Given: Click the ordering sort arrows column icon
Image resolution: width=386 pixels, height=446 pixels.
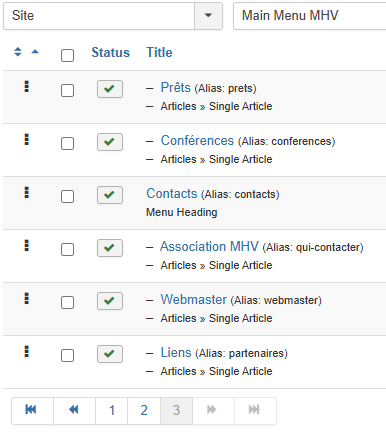Looking at the screenshot, I should point(18,52).
